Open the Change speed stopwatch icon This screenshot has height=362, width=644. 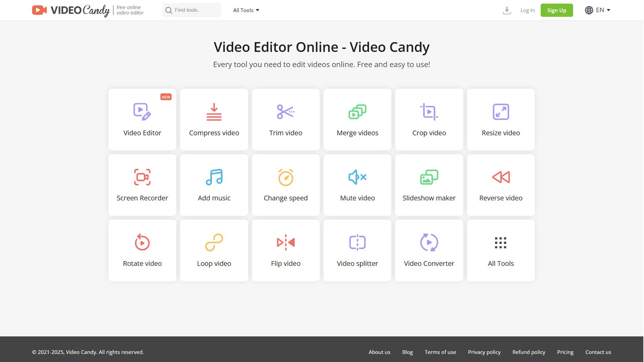pyautogui.click(x=286, y=177)
